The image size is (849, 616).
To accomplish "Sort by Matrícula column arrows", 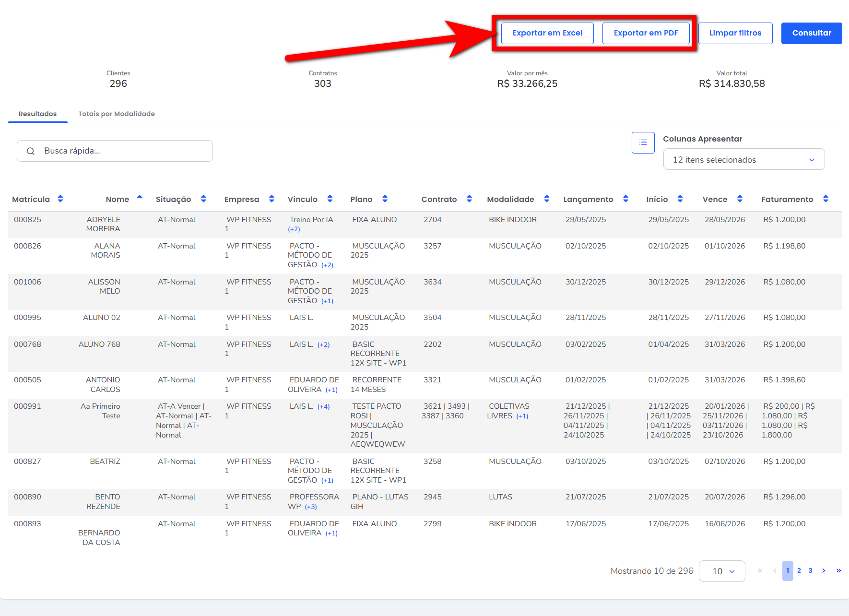I will 60,199.
